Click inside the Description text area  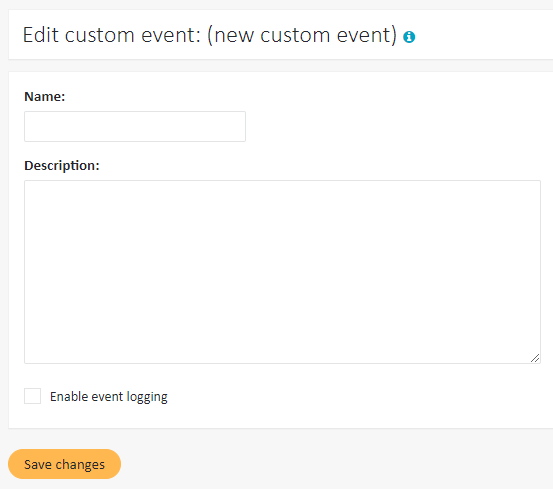click(282, 272)
